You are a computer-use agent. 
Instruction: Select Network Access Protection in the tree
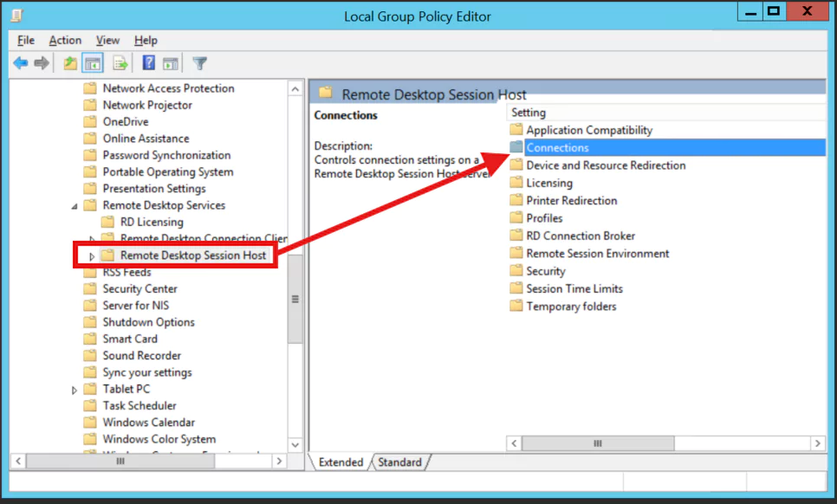168,88
